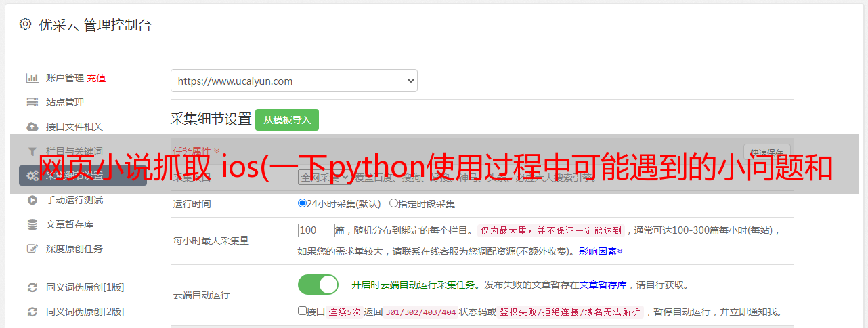Click the 手动运行测试 play icon
868x328 pixels.
pos(32,200)
